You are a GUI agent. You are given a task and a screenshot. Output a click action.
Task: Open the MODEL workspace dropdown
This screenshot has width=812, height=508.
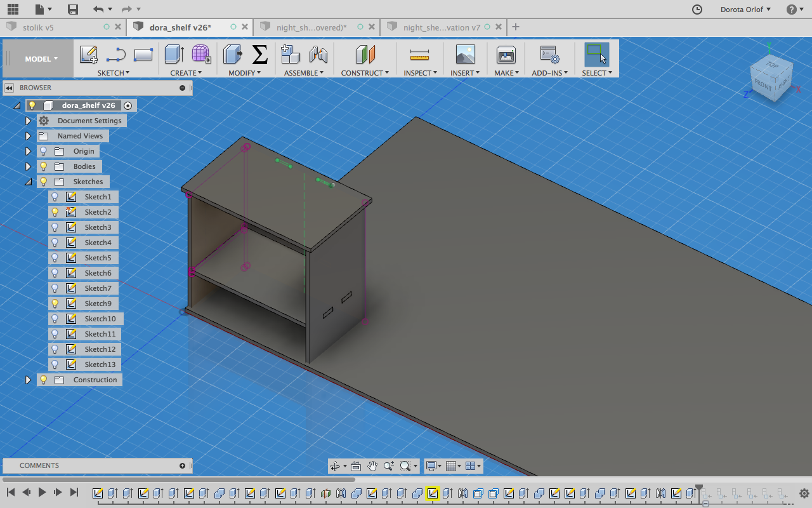pyautogui.click(x=41, y=59)
